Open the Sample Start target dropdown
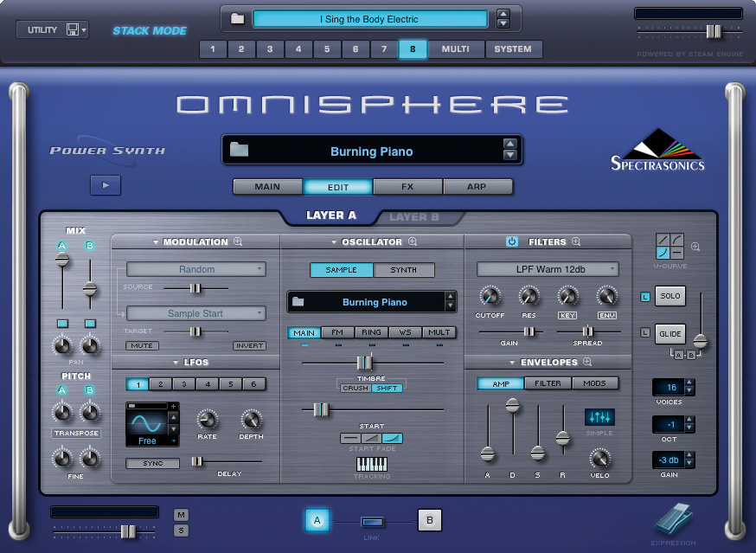This screenshot has height=553, width=756. pyautogui.click(x=196, y=313)
